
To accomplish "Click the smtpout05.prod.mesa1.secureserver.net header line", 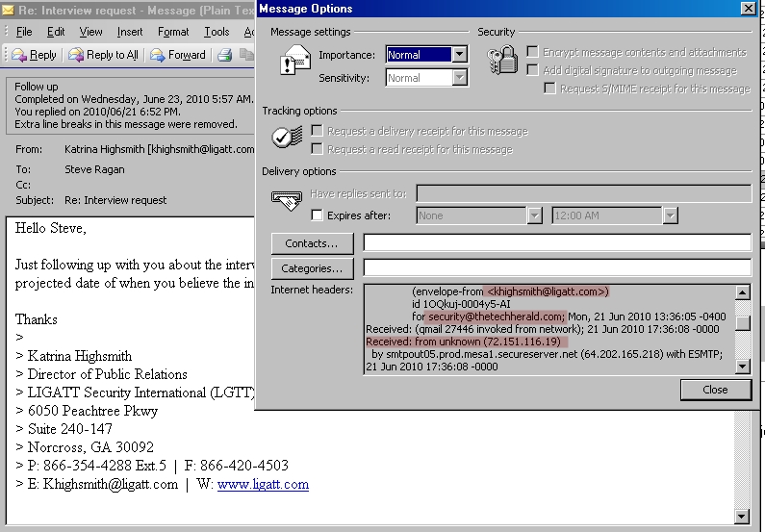I will [547, 354].
